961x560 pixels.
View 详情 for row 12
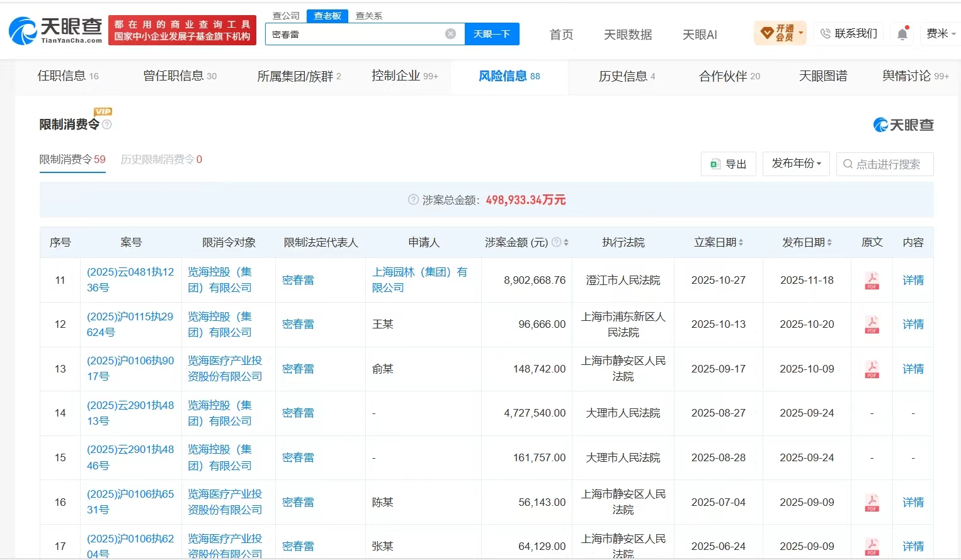(913, 324)
